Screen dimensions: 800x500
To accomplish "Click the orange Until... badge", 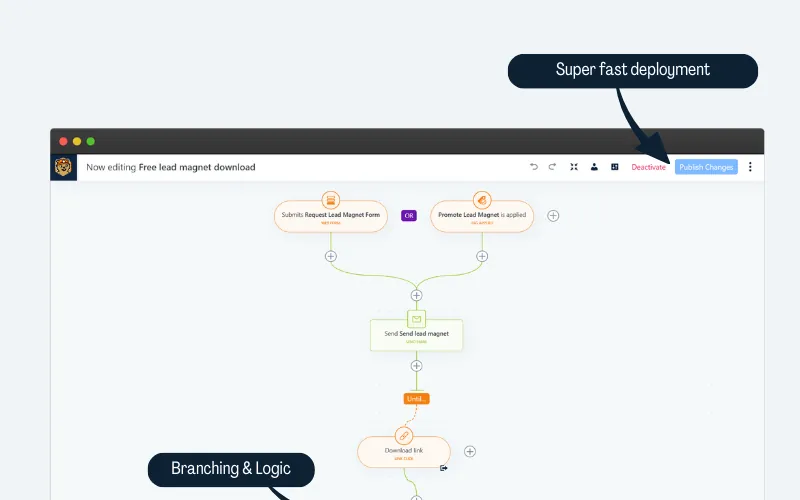I will pyautogui.click(x=416, y=398).
